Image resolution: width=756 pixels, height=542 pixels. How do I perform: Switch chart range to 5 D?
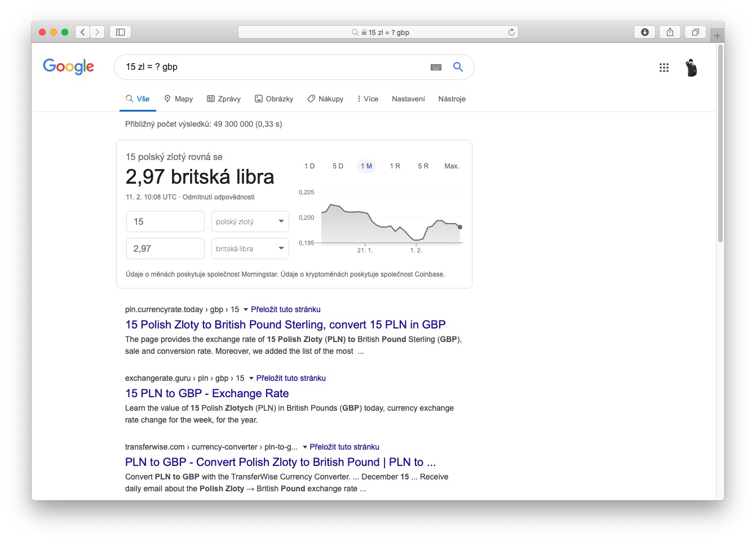[338, 166]
